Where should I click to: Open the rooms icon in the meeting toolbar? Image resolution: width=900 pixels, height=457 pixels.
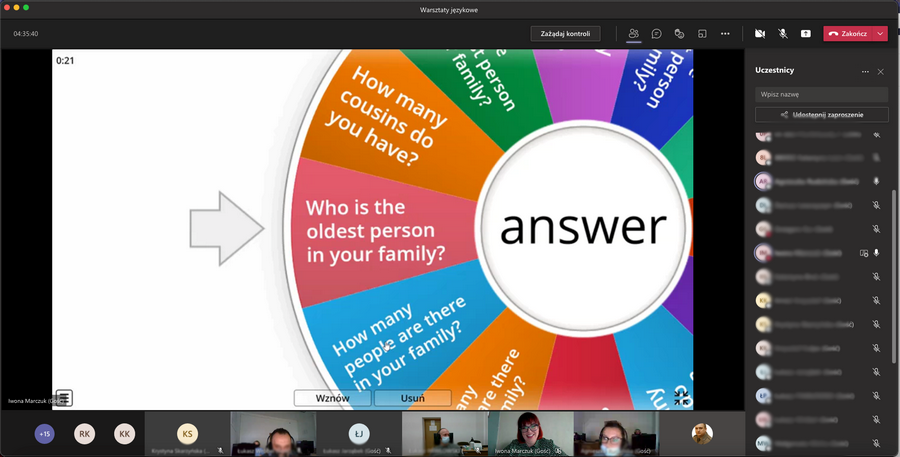pos(702,33)
